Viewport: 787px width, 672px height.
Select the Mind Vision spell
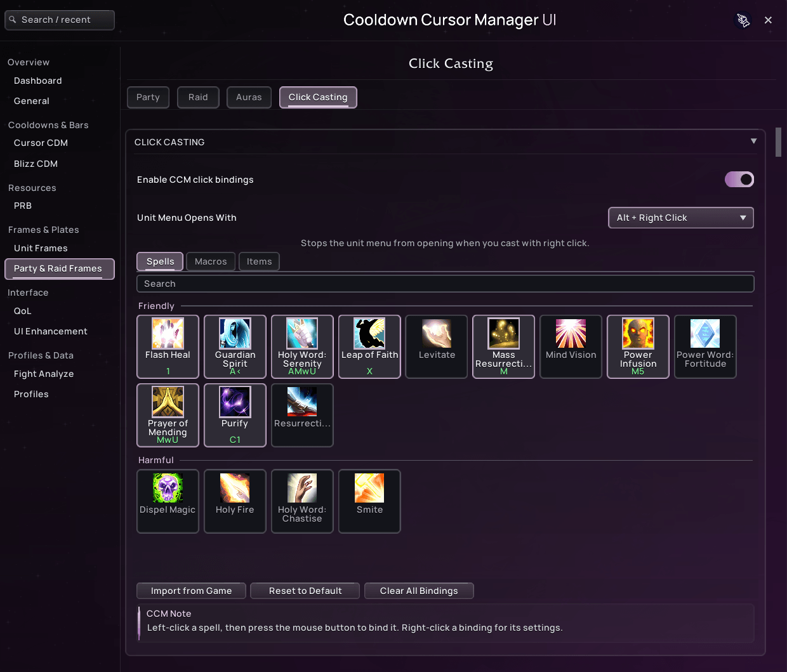571,346
